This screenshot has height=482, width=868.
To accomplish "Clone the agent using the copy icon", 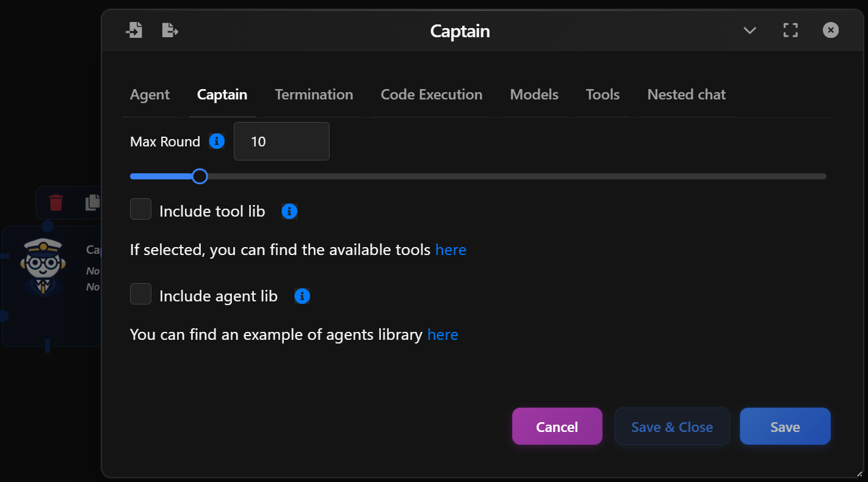I will [93, 202].
